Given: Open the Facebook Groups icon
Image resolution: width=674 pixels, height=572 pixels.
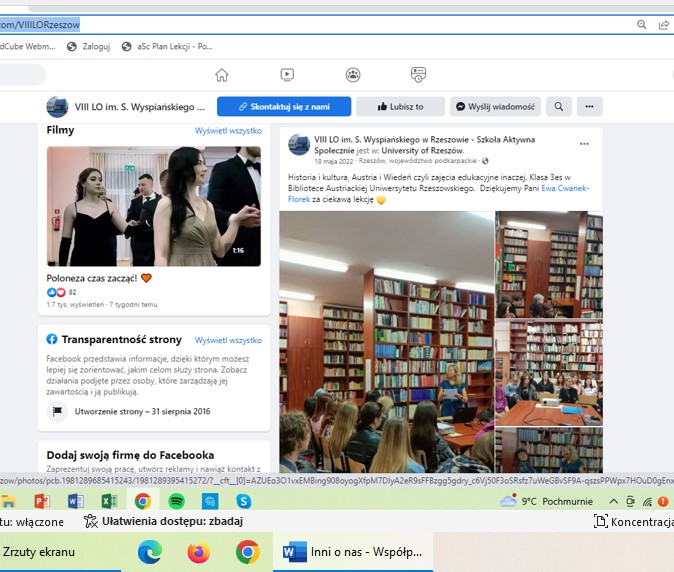Looking at the screenshot, I should (353, 75).
